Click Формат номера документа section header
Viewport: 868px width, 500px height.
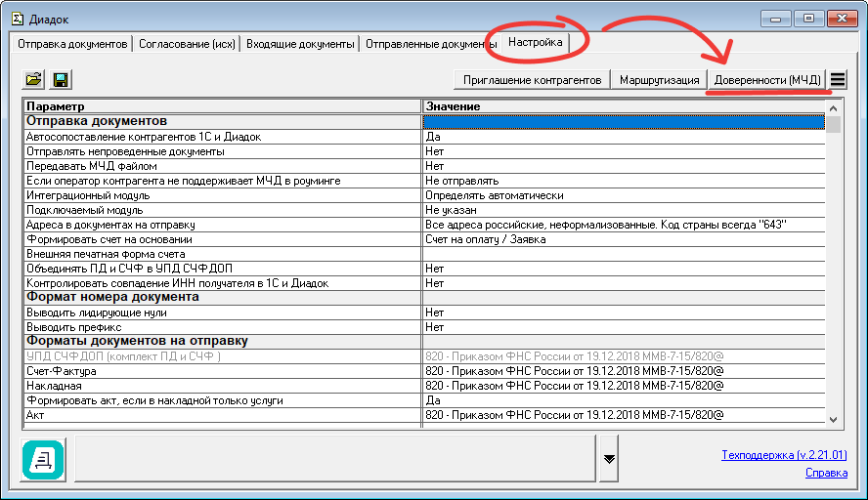223,297
